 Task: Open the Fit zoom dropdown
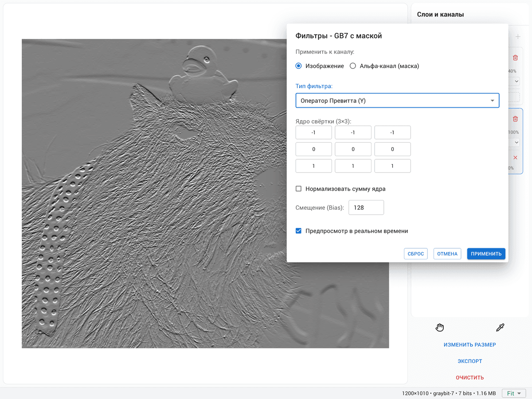point(513,393)
